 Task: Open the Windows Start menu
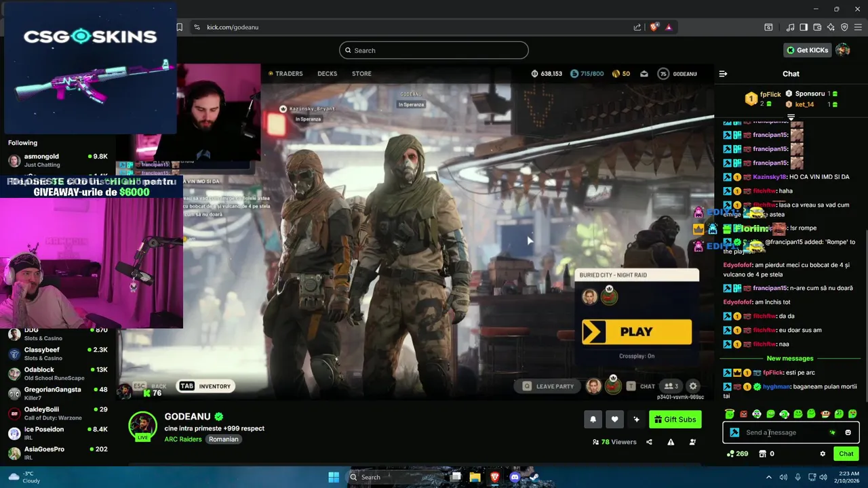click(334, 477)
